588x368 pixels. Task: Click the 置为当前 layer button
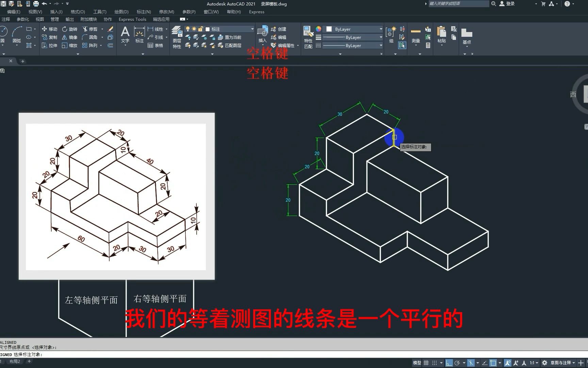(x=233, y=37)
